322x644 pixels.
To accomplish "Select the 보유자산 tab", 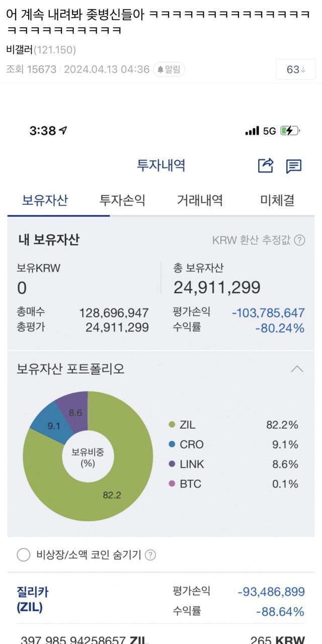I will (x=45, y=200).
